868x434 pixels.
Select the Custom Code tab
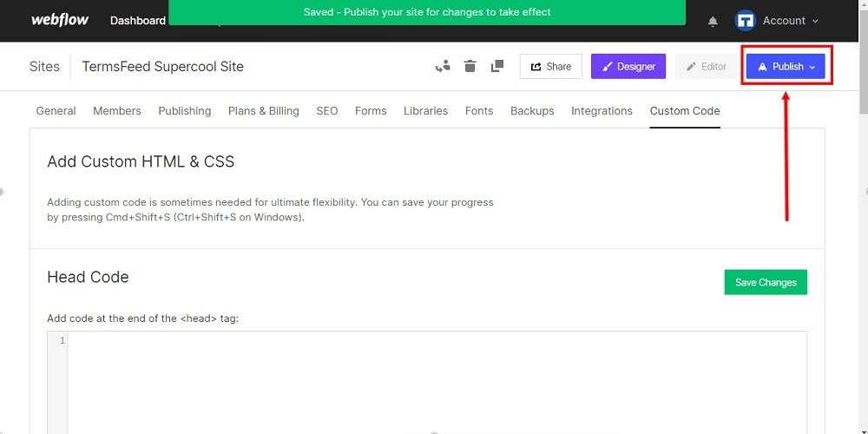pyautogui.click(x=685, y=111)
